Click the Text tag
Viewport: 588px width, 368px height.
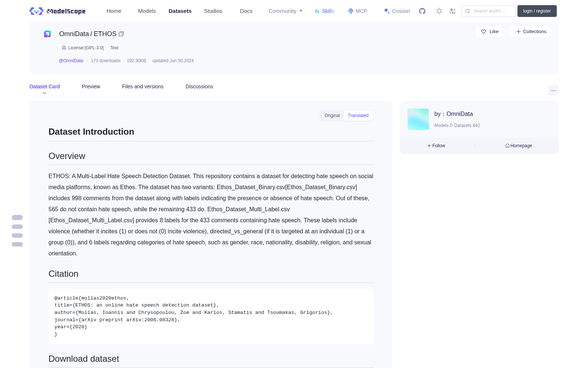pos(114,48)
